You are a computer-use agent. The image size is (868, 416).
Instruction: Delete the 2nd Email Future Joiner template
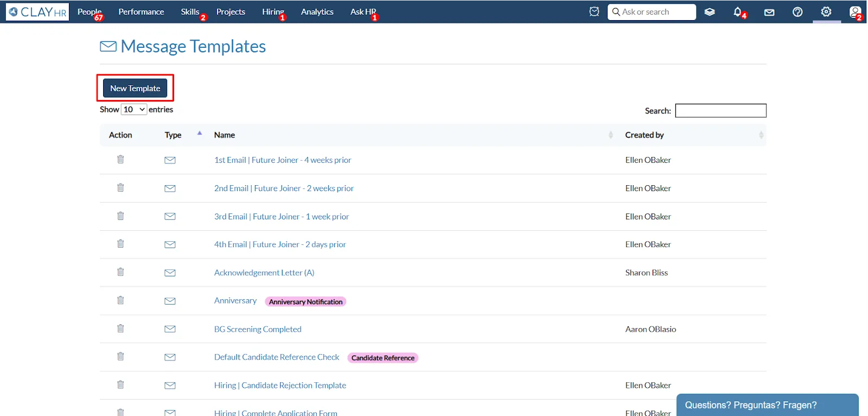pyautogui.click(x=120, y=187)
